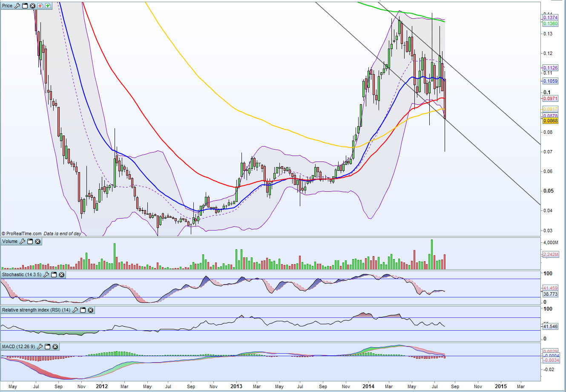
Task: Remove the Volume indicator panel
Action: pos(37,241)
